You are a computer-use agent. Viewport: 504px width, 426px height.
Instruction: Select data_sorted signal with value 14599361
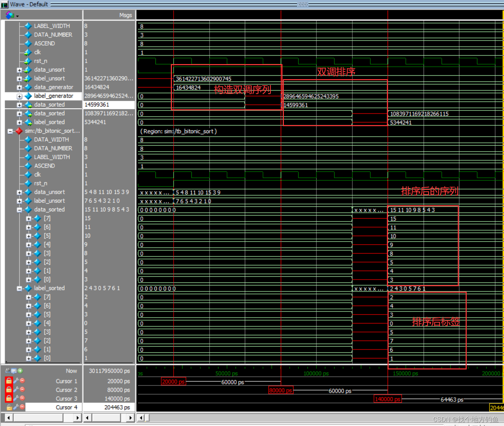(49, 105)
